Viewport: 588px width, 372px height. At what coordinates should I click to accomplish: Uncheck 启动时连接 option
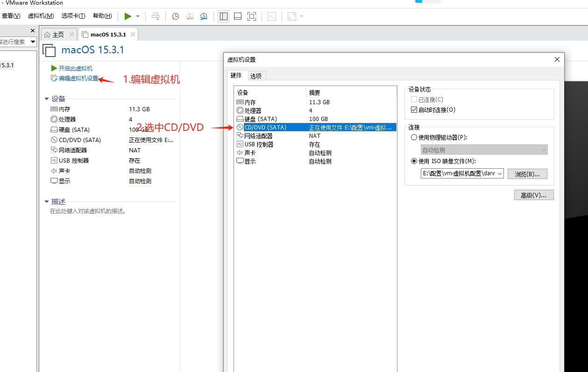[415, 109]
